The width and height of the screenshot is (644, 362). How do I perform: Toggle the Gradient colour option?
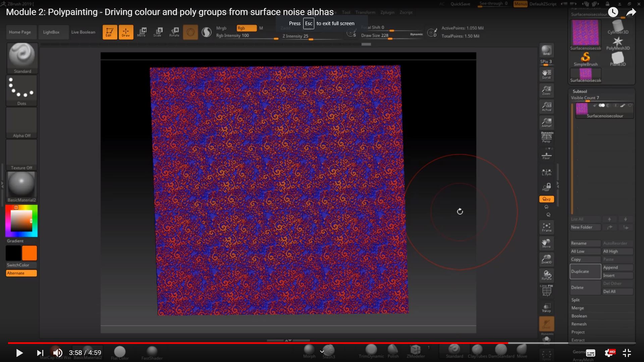[15, 241]
